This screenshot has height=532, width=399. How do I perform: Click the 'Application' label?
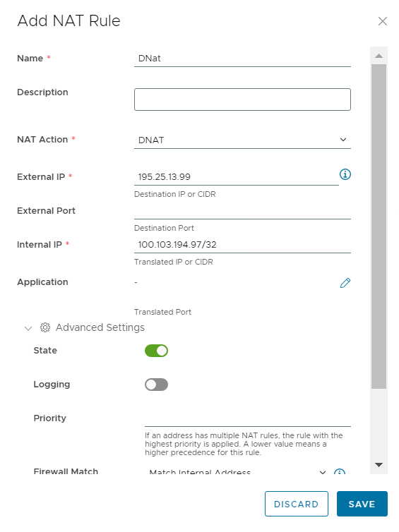pyautogui.click(x=42, y=282)
